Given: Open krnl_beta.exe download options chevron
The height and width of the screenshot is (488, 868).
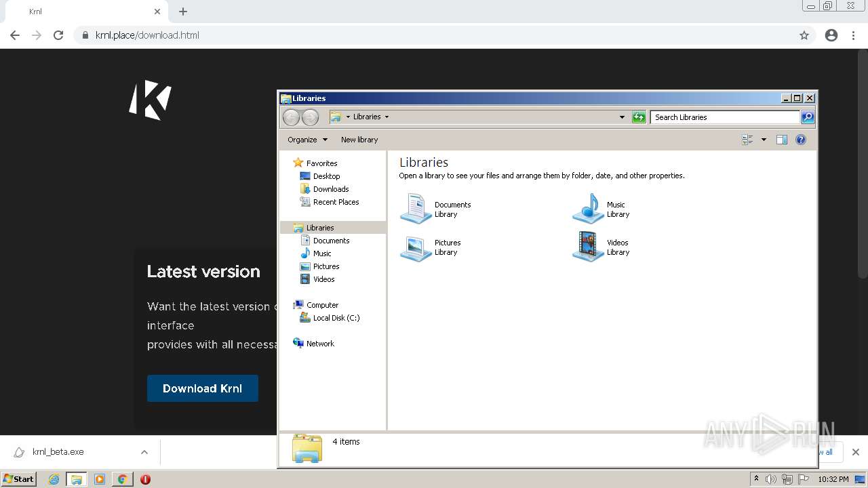Looking at the screenshot, I should pyautogui.click(x=144, y=452).
